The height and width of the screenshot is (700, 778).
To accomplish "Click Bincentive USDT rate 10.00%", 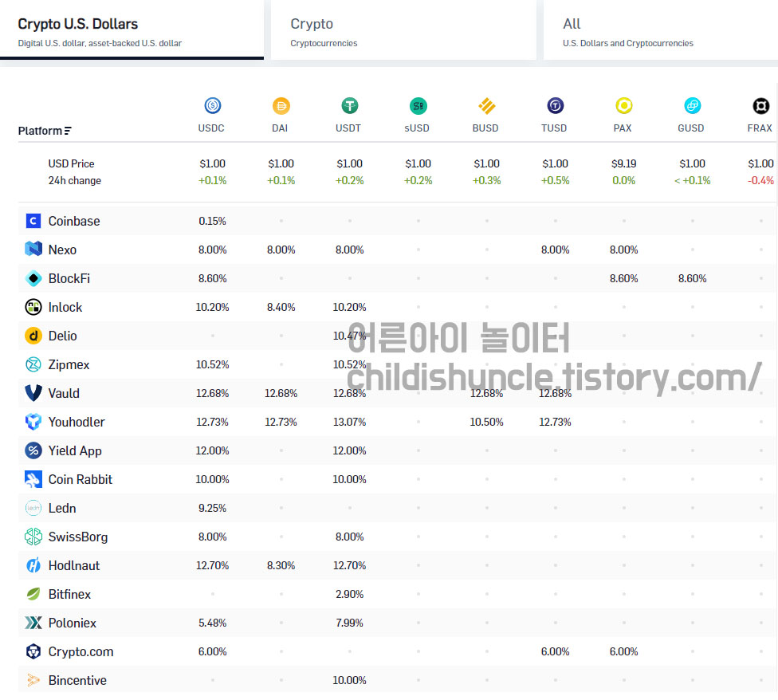I will tap(349, 680).
